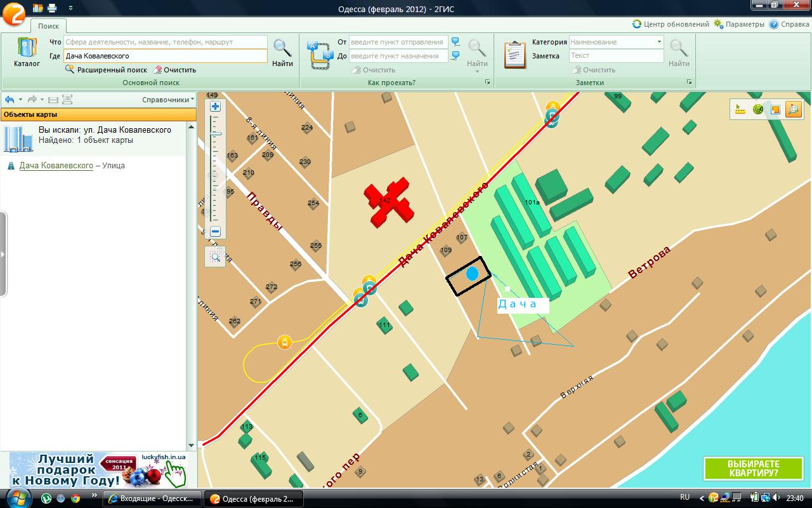This screenshot has width=812, height=508.
Task: Toggle the 3D buildings view button
Action: [793, 109]
